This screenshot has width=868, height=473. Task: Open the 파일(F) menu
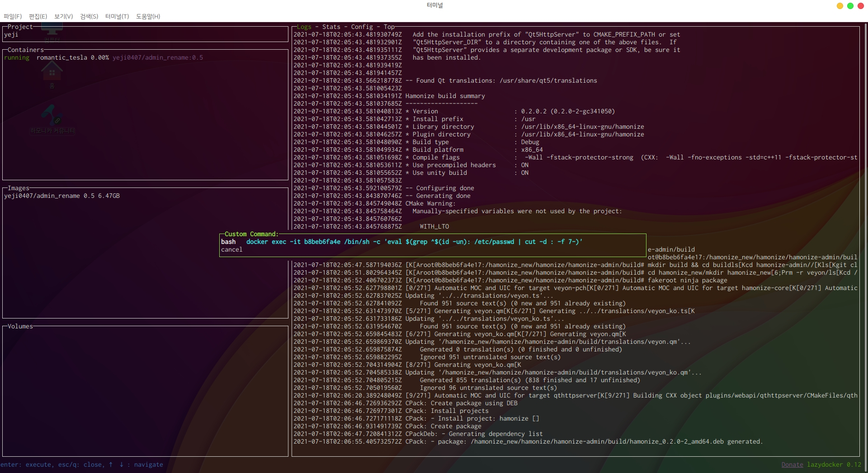[x=13, y=16]
